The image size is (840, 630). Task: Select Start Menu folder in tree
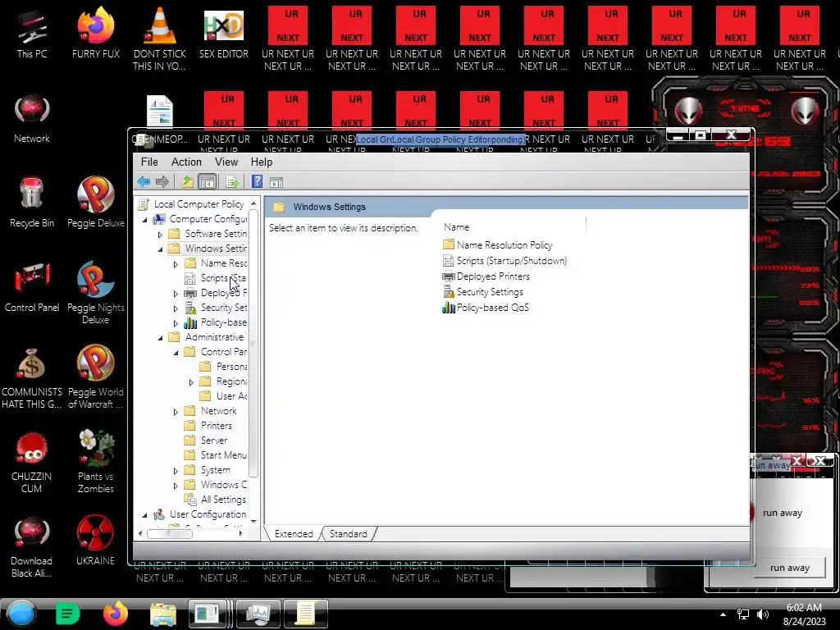point(223,454)
